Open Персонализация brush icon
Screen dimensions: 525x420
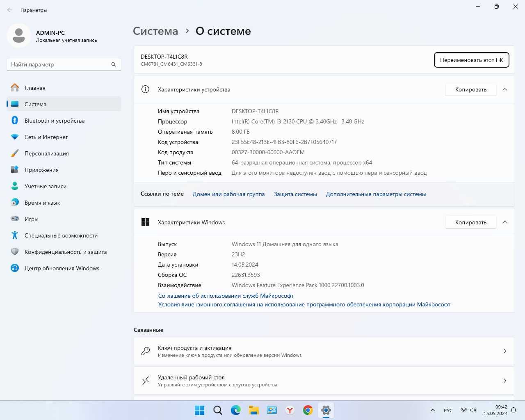pos(15,153)
